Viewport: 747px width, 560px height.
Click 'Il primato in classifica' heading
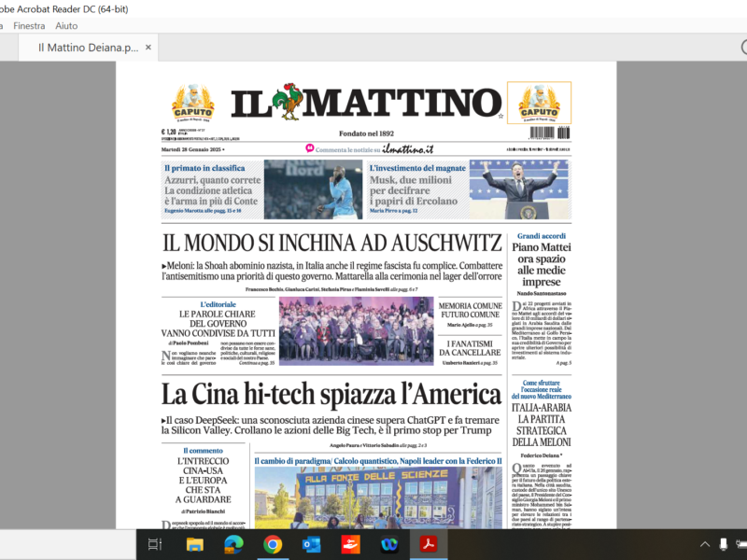[x=204, y=168]
